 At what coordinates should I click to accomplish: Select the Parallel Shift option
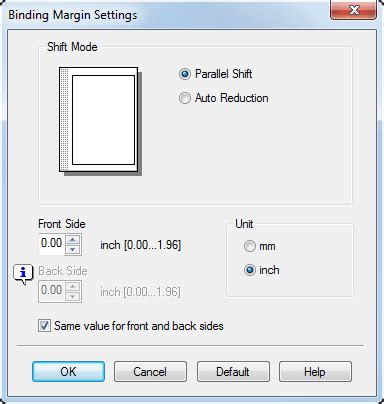pos(215,74)
